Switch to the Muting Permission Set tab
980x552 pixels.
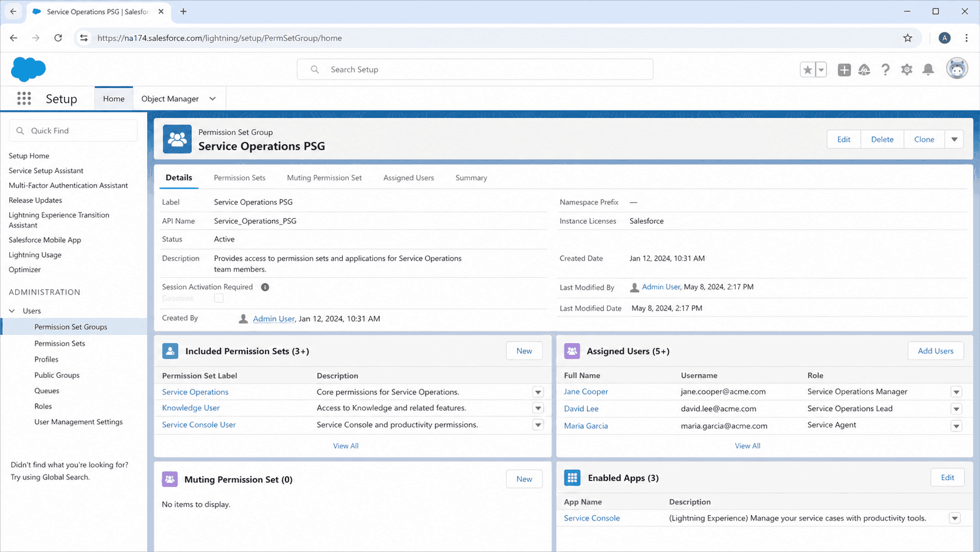(324, 178)
